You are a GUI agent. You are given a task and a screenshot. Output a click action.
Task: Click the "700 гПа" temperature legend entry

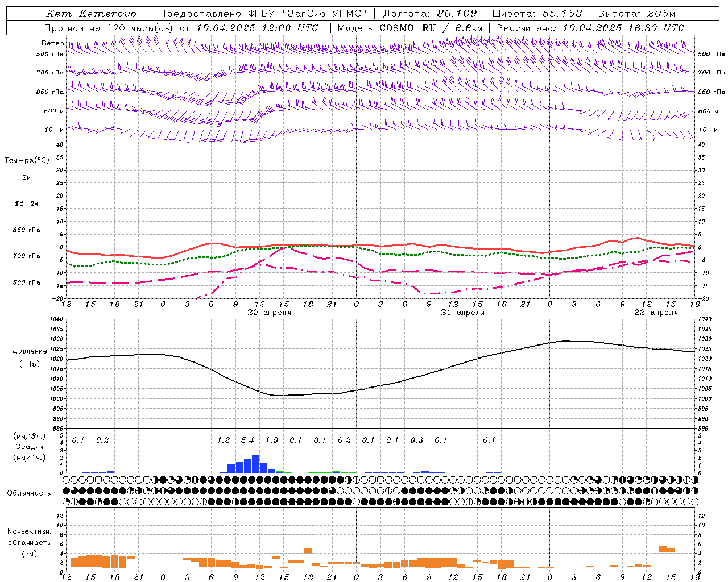coord(26,256)
